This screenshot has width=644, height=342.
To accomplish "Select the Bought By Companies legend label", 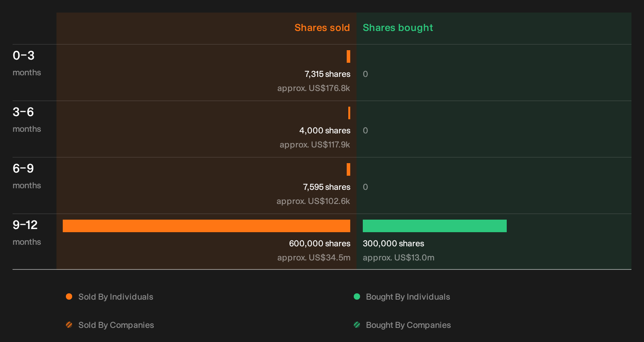I will coord(408,325).
